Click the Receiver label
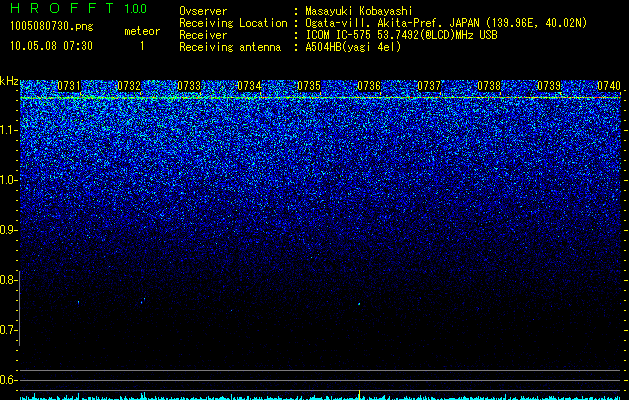 (x=203, y=35)
